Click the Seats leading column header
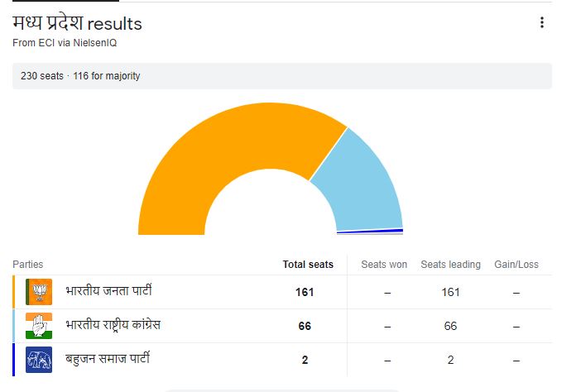Image resolution: width=581 pixels, height=392 pixels. click(x=450, y=265)
